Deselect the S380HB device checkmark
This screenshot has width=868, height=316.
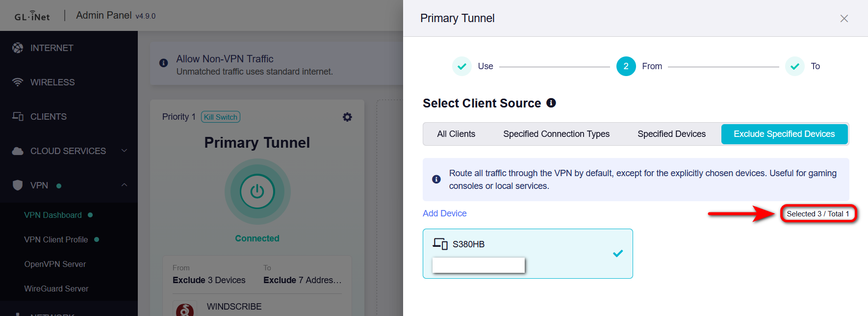618,253
